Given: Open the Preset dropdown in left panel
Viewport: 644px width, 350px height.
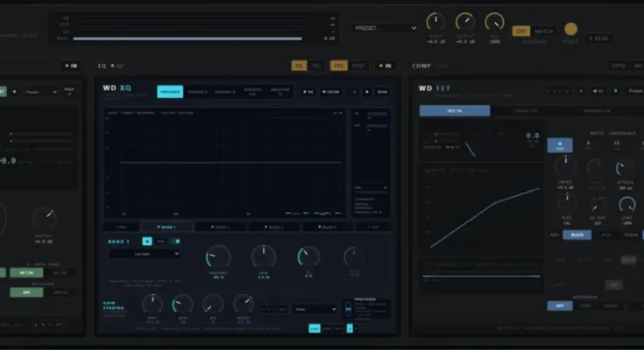Looking at the screenshot, I should click(41, 92).
